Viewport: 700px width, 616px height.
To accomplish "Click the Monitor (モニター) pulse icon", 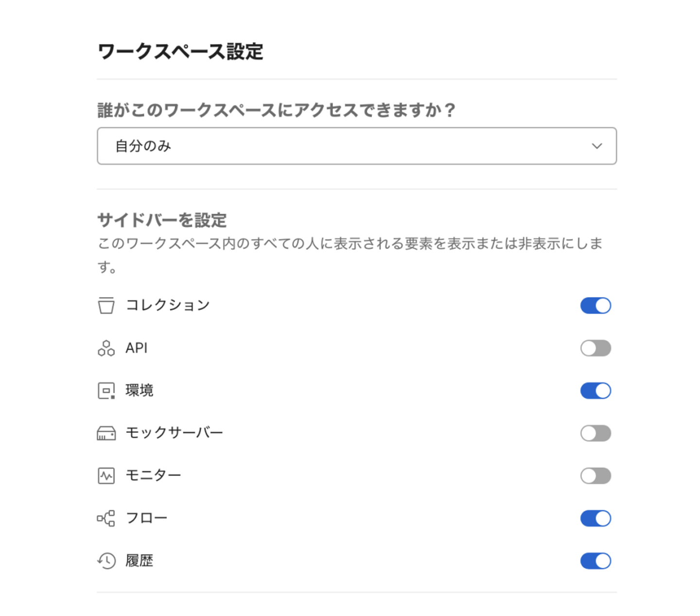I will (106, 475).
